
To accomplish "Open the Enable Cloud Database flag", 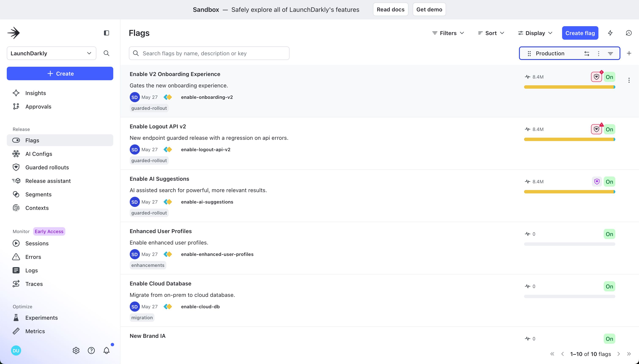I will (x=160, y=284).
